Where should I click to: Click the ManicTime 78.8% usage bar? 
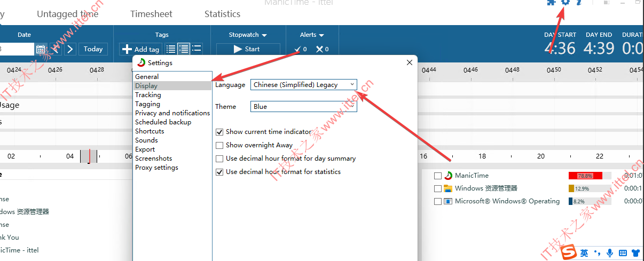pyautogui.click(x=590, y=176)
